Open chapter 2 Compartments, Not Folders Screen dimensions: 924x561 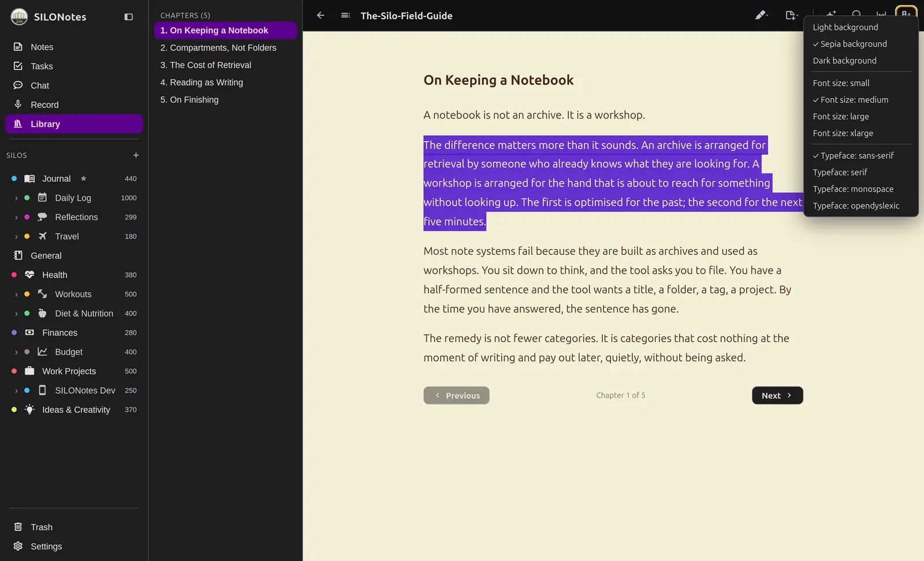[225, 48]
